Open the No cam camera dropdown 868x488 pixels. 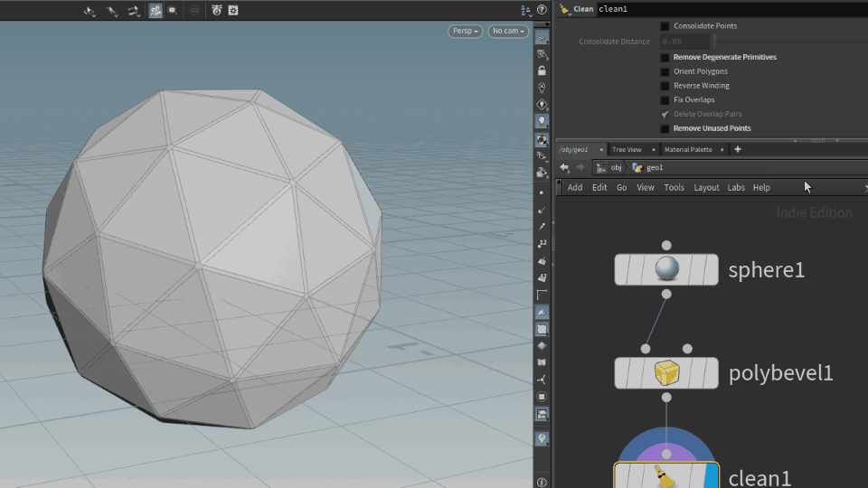508,31
